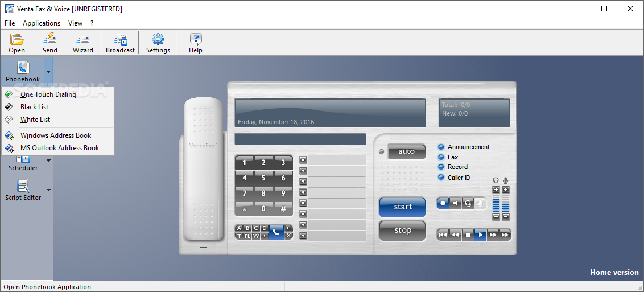Toggle the auto answer button

click(407, 151)
